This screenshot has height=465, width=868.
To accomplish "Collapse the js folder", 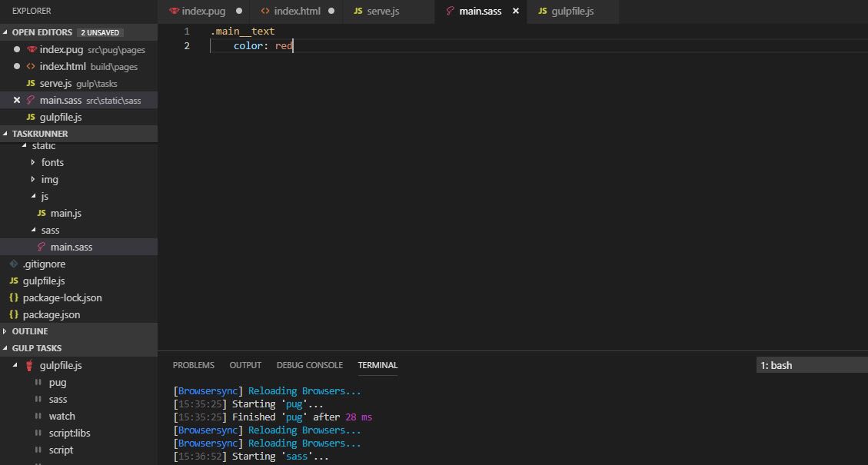I will pyautogui.click(x=32, y=197).
